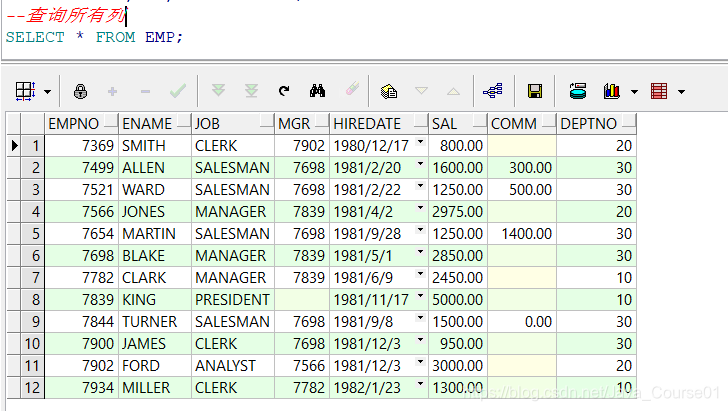
Task: Open date dropdown for 1980/12/17
Action: click(421, 142)
